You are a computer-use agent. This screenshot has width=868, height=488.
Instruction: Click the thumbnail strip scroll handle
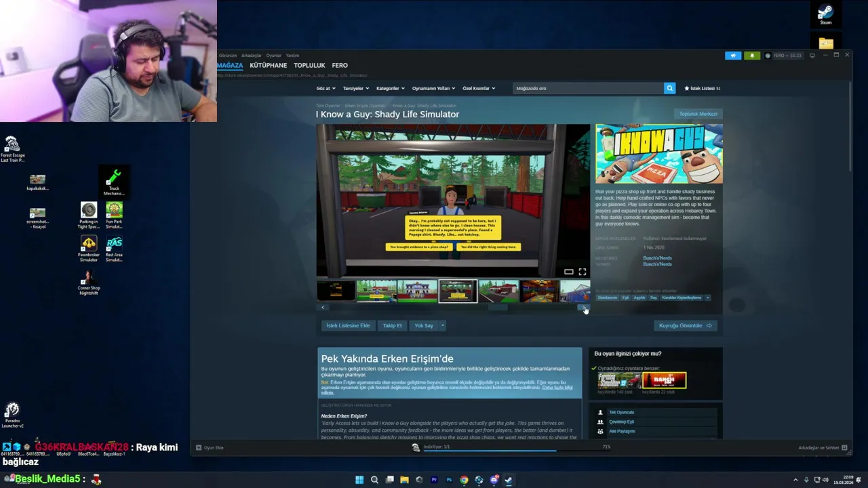[497, 307]
